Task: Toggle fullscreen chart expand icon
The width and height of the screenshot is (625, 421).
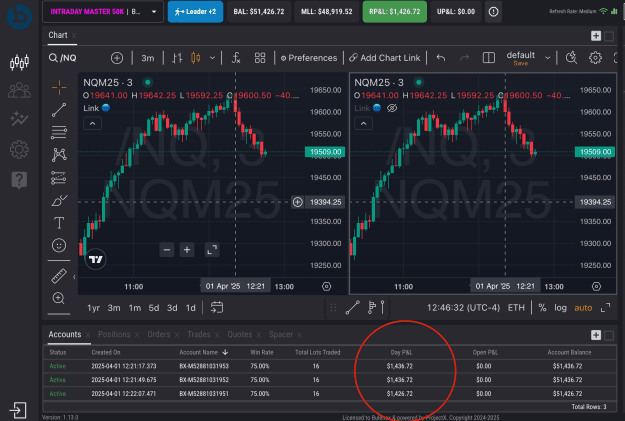Action: click(605, 308)
